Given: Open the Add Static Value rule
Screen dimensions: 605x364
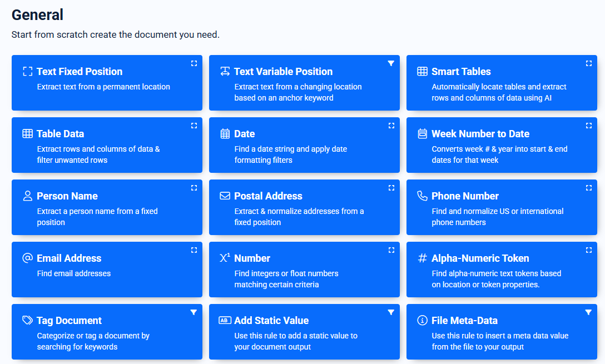Looking at the screenshot, I should [271, 321].
